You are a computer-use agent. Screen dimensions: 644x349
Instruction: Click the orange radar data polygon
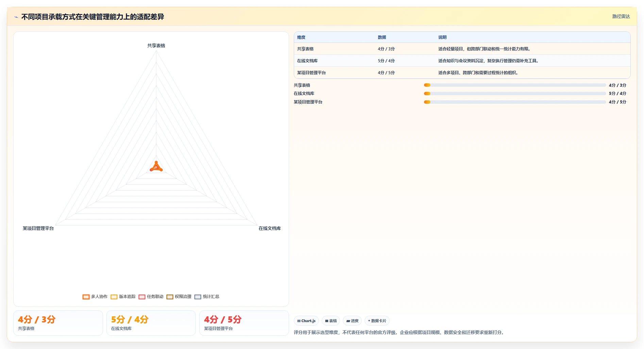click(156, 167)
